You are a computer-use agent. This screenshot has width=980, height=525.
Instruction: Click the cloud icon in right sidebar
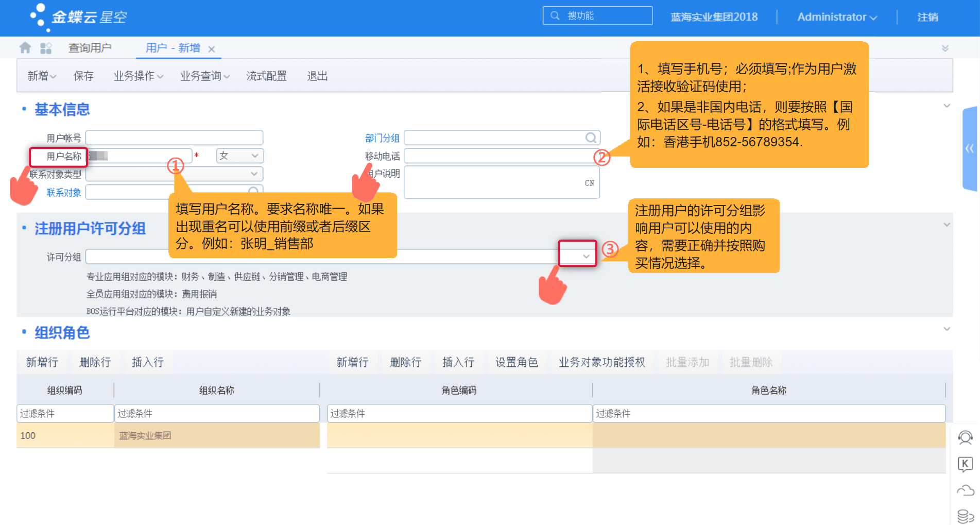[965, 489]
